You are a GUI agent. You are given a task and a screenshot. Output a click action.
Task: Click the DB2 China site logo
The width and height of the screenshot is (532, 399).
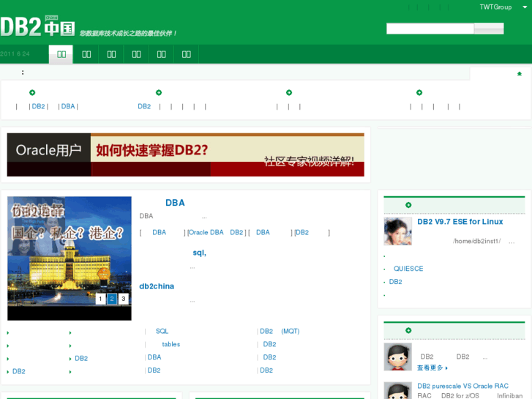point(37,26)
